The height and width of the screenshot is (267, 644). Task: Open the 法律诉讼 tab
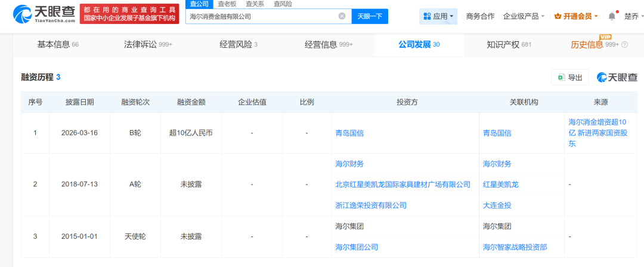pos(148,45)
